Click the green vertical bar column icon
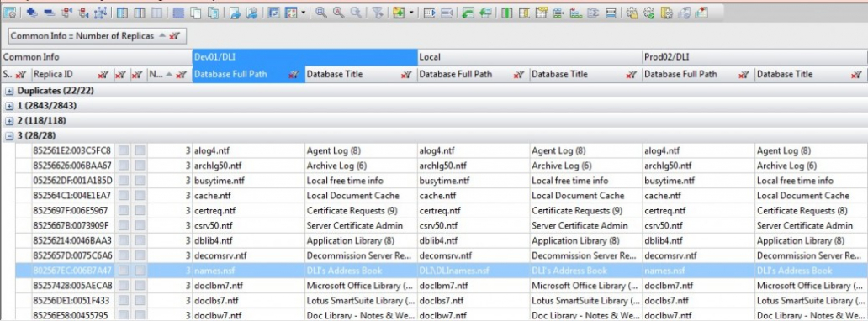The image size is (868, 321). pos(506,13)
